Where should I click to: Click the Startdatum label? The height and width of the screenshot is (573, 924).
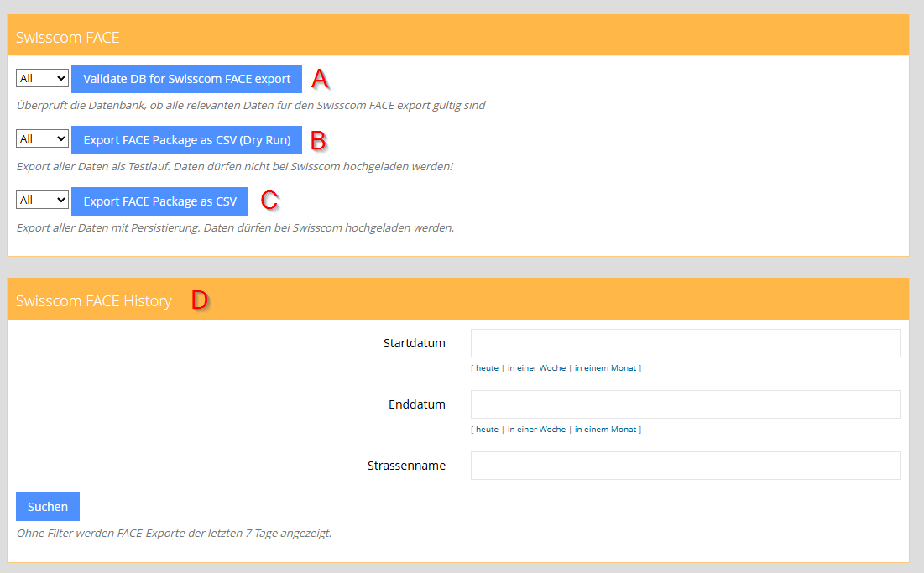tap(415, 343)
